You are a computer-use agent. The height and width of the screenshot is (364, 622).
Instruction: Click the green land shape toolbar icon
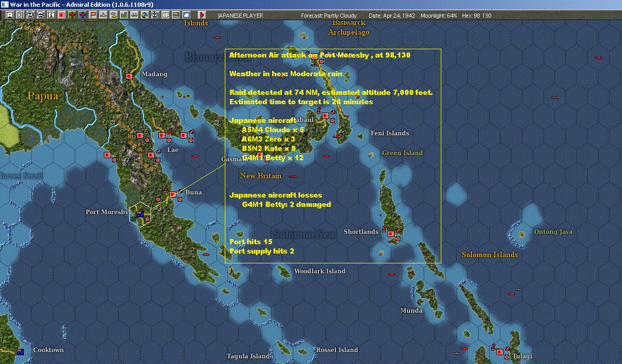tap(124, 15)
